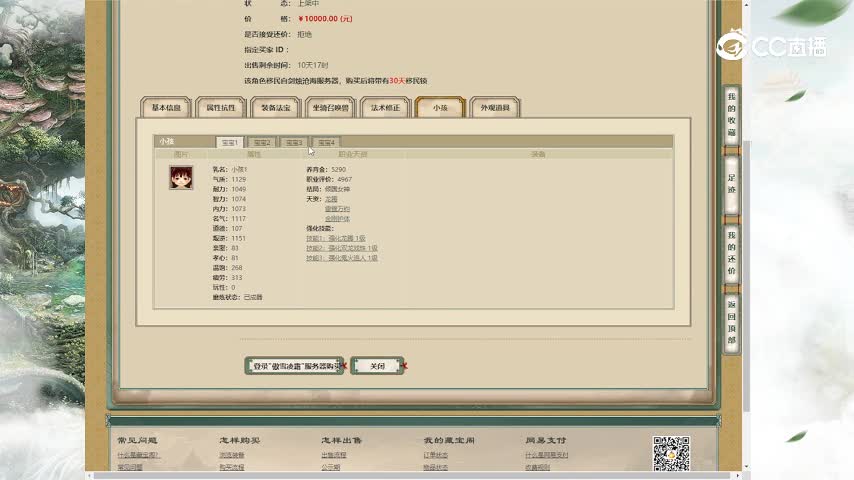This screenshot has height=480, width=854.
Task: Switch to the 法术修正 tab
Action: coord(385,107)
